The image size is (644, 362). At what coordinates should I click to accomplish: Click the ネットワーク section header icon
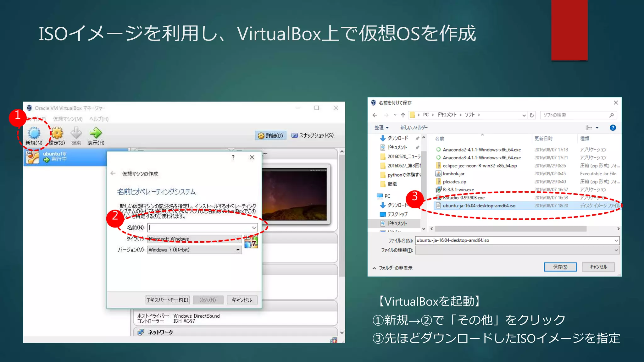pos(141,332)
